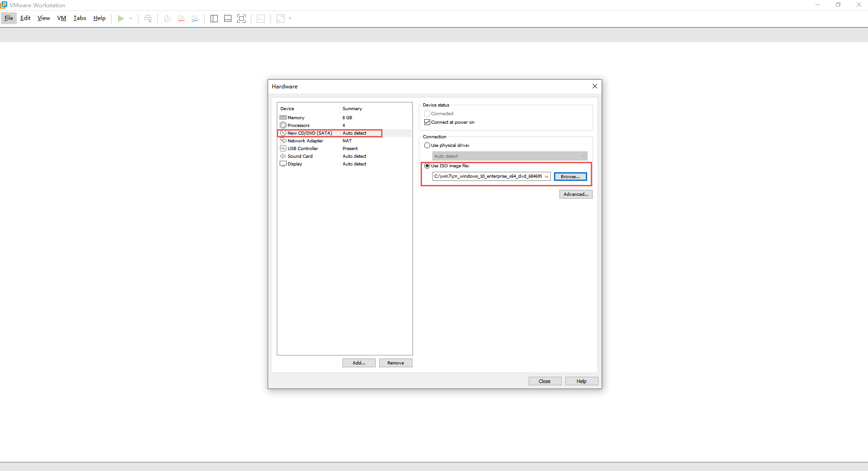Select the New CD/DVD (SATA) disc icon
The width and height of the screenshot is (868, 471).
283,133
